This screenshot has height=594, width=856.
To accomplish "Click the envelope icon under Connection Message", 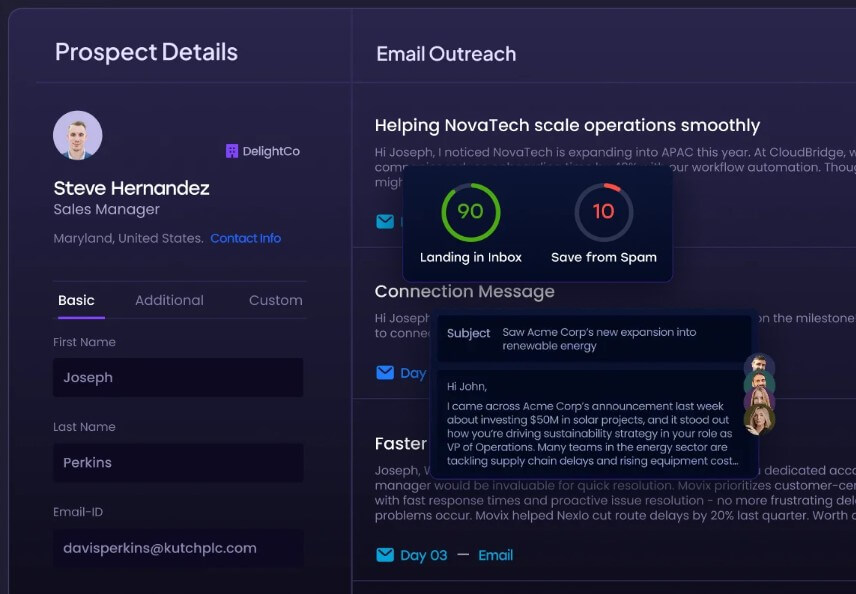I will click(x=385, y=373).
